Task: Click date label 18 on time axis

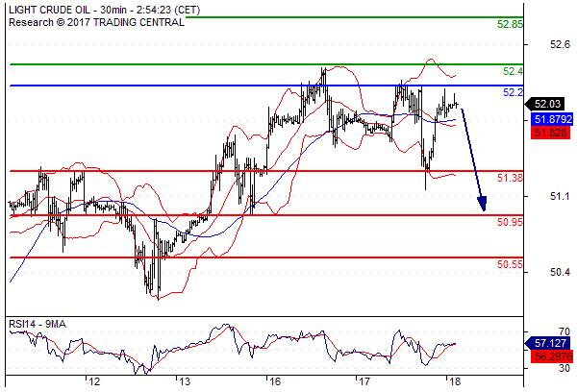Action: pyautogui.click(x=455, y=381)
